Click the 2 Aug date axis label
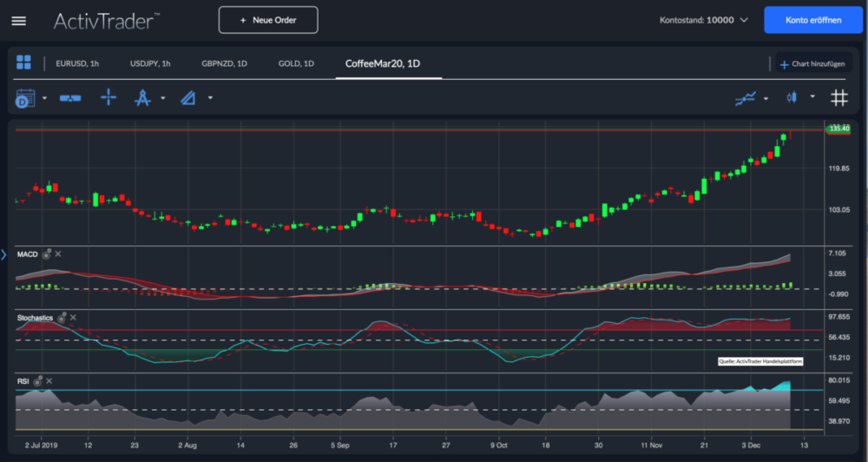868x462 pixels. pyautogui.click(x=187, y=445)
